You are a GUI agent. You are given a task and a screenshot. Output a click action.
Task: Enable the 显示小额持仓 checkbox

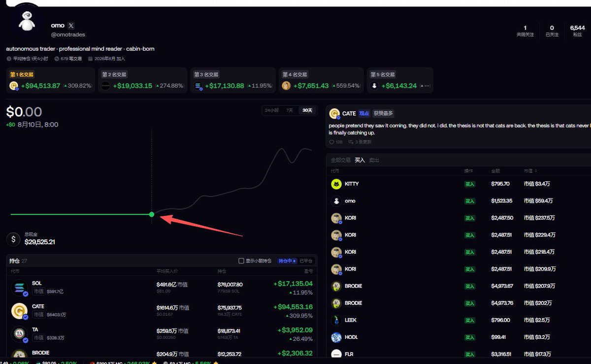(241, 261)
